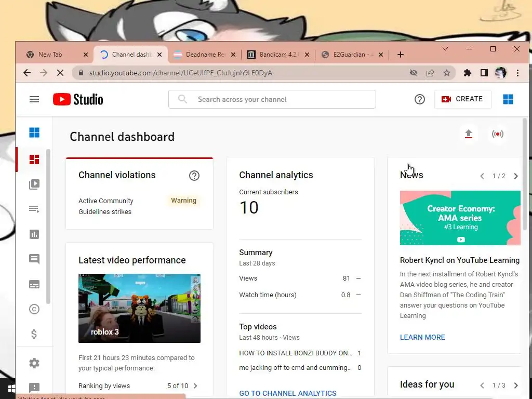
Task: Click the YouTube Studio logo
Action: pyautogui.click(x=78, y=99)
